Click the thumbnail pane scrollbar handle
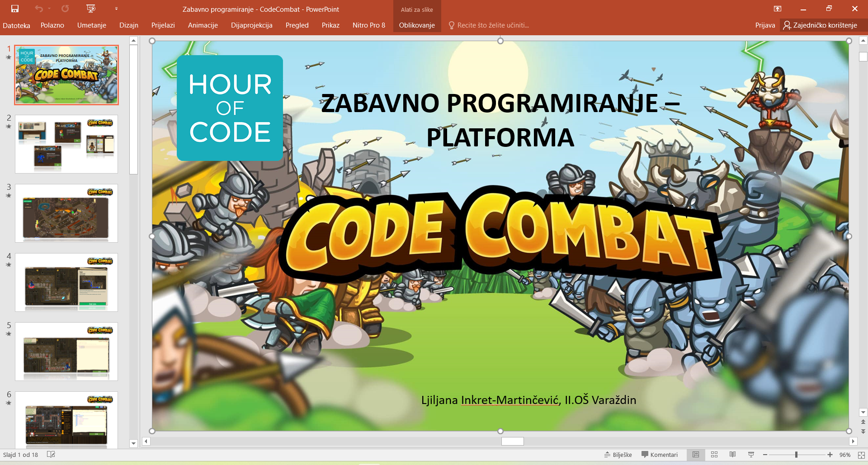The height and width of the screenshot is (465, 868). [133, 109]
